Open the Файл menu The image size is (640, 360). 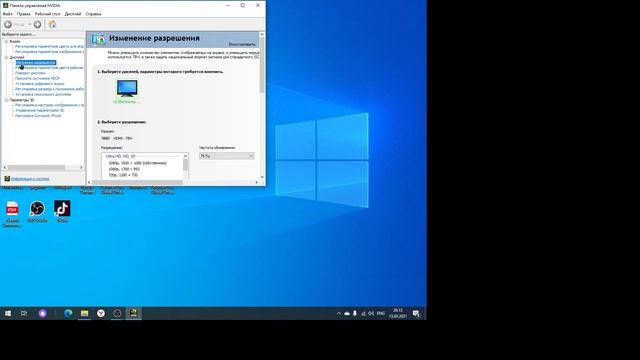coord(7,14)
